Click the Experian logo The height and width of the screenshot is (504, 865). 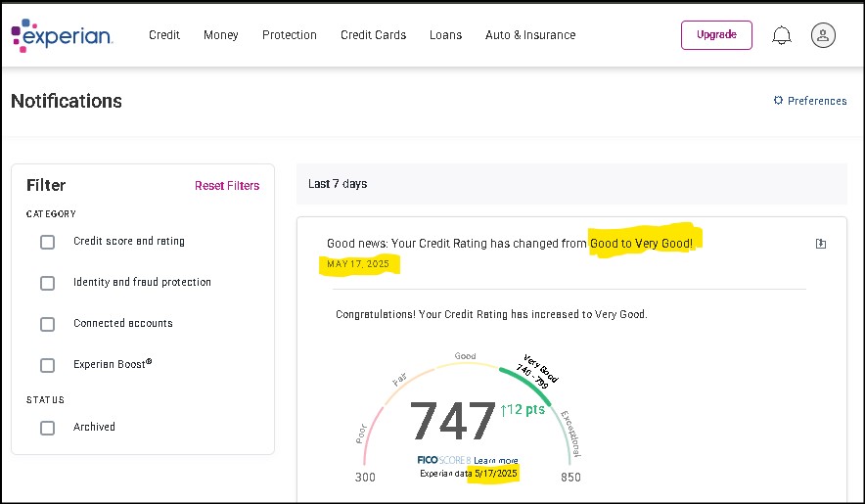[x=62, y=35]
